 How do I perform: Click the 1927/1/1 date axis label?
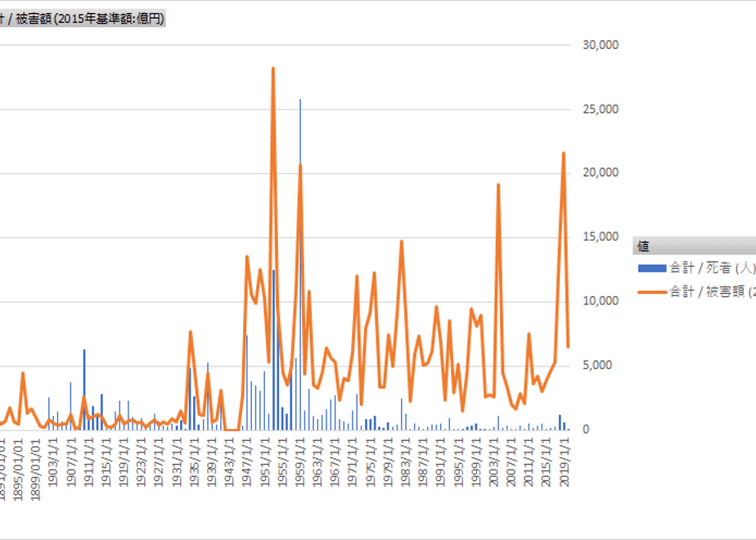[159, 462]
